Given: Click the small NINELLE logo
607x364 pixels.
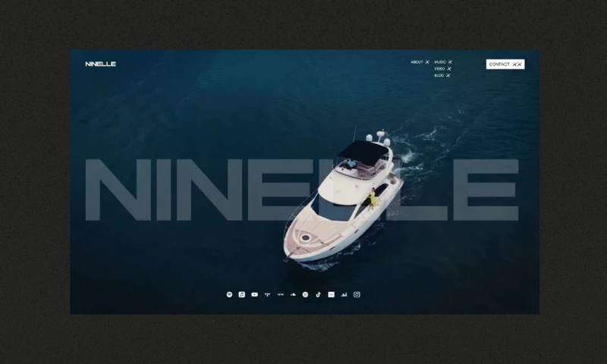Looking at the screenshot, I should click(x=101, y=64).
